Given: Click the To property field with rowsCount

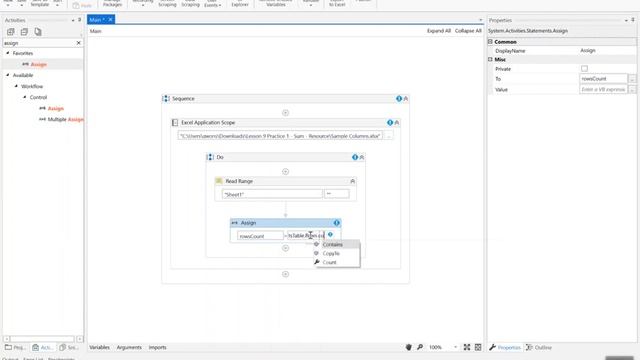Looking at the screenshot, I should point(603,78).
